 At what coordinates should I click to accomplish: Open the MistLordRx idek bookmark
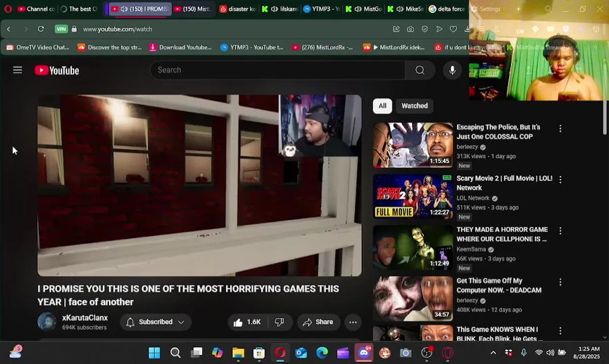(395, 48)
